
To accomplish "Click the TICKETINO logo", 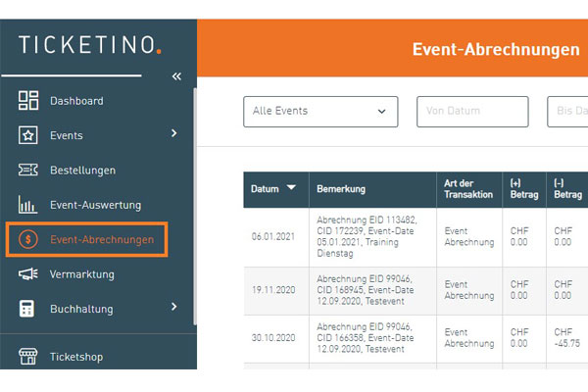I will point(90,44).
